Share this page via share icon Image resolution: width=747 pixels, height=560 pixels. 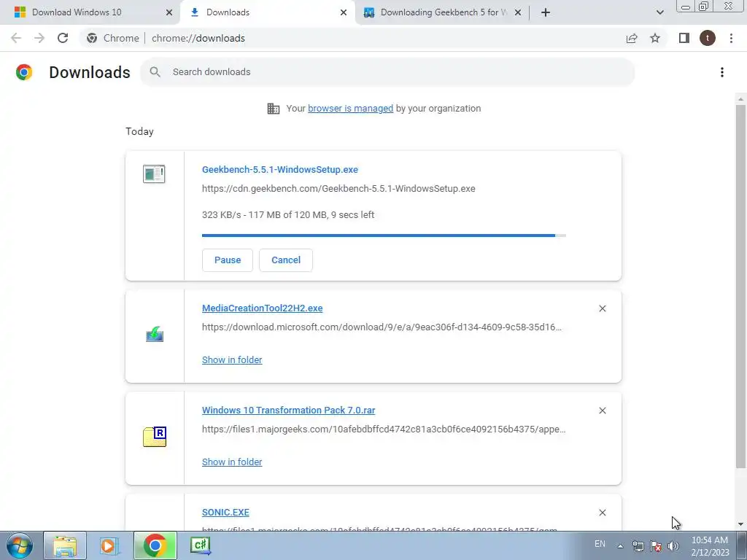632,38
